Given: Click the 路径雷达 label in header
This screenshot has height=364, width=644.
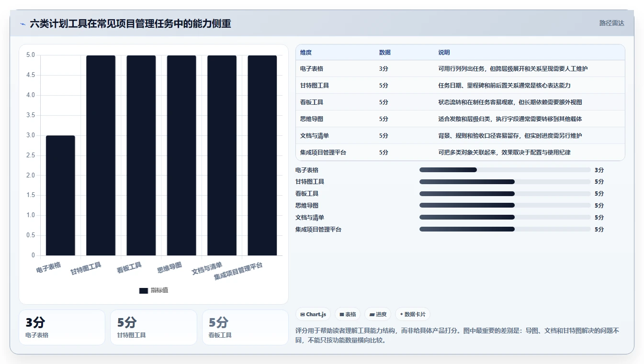Looking at the screenshot, I should pyautogui.click(x=611, y=23).
